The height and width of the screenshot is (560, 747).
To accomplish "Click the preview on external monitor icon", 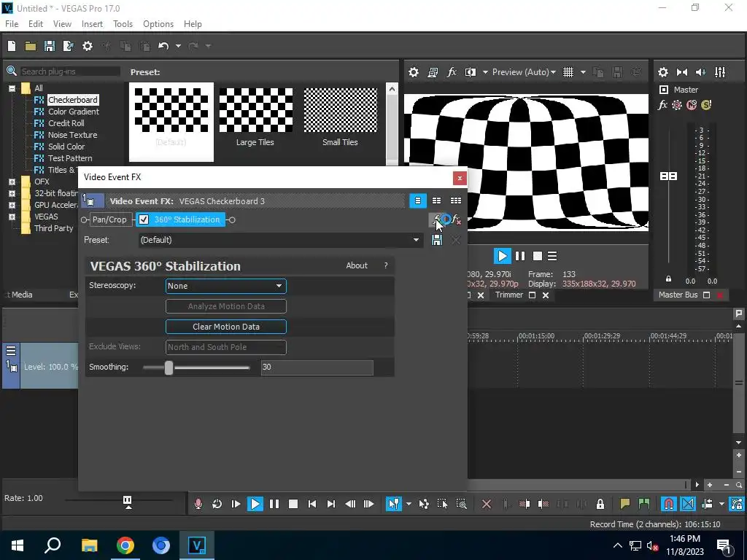I will coord(433,72).
